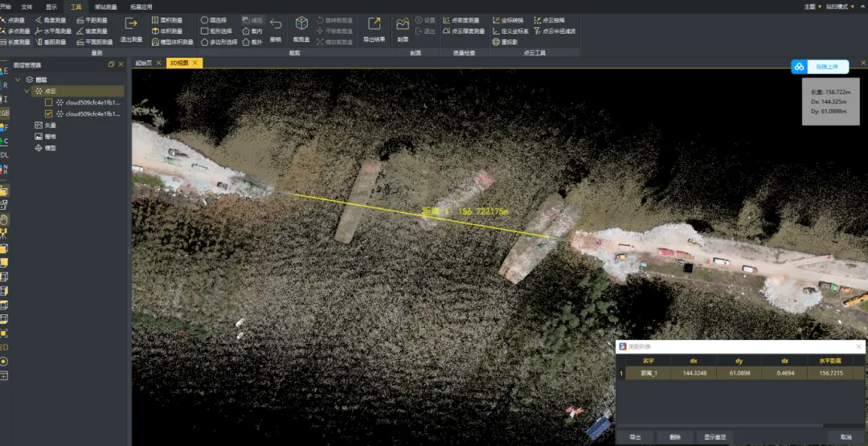Open the 显示 display ribbon tab
The width and height of the screenshot is (868, 446).
51,6
